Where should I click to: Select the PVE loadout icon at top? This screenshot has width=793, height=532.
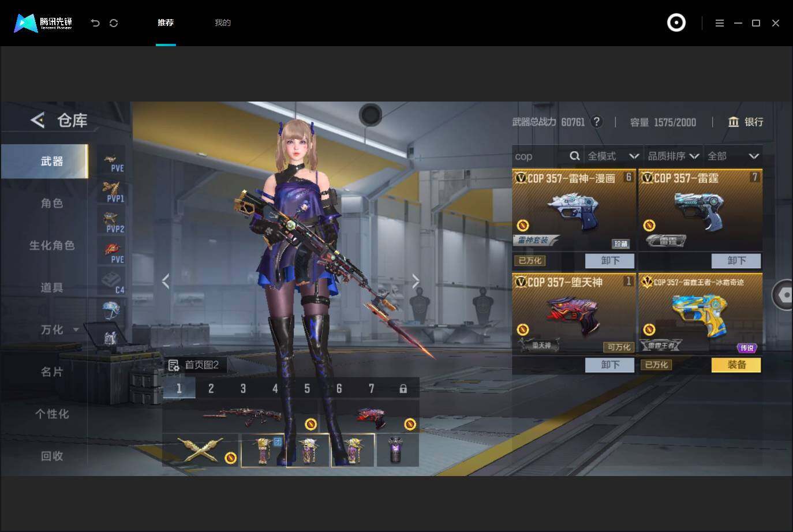pos(111,162)
